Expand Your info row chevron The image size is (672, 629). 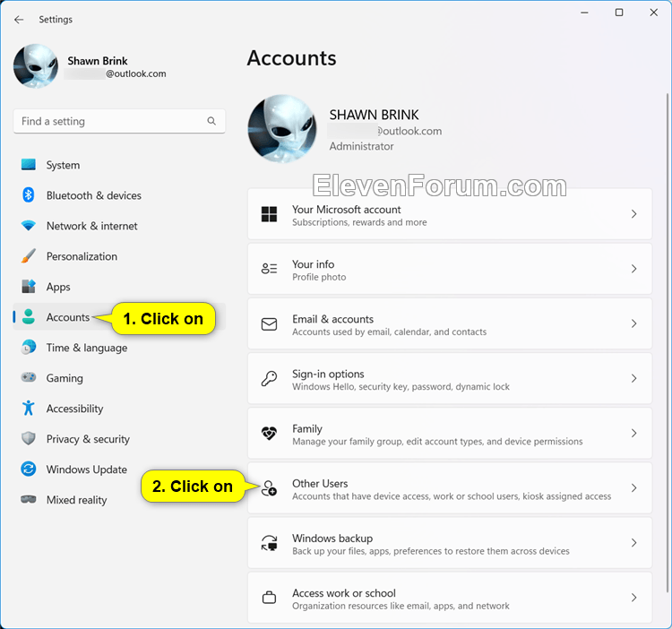pyautogui.click(x=633, y=269)
